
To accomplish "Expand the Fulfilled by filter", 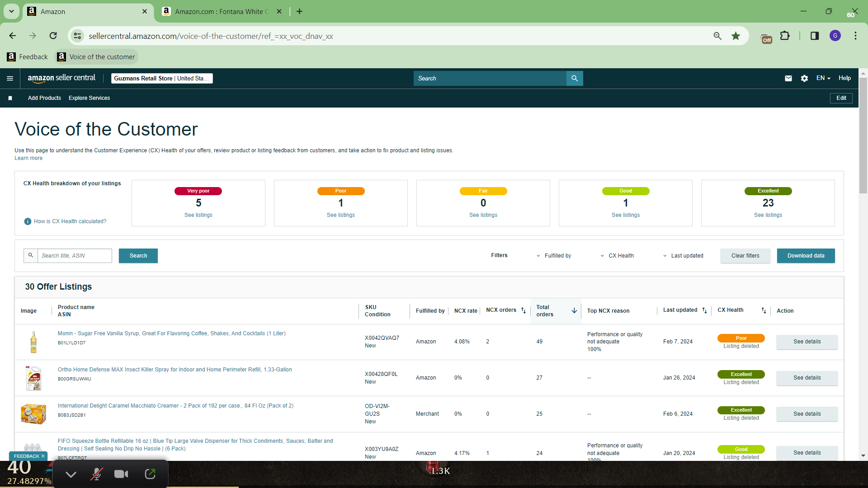I will tap(554, 256).
